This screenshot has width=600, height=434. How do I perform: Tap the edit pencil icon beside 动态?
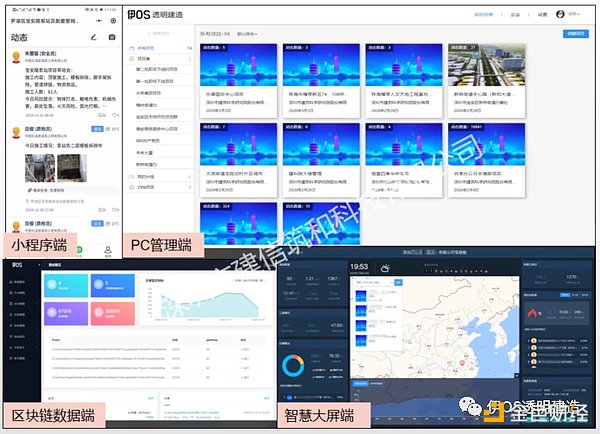click(x=93, y=38)
